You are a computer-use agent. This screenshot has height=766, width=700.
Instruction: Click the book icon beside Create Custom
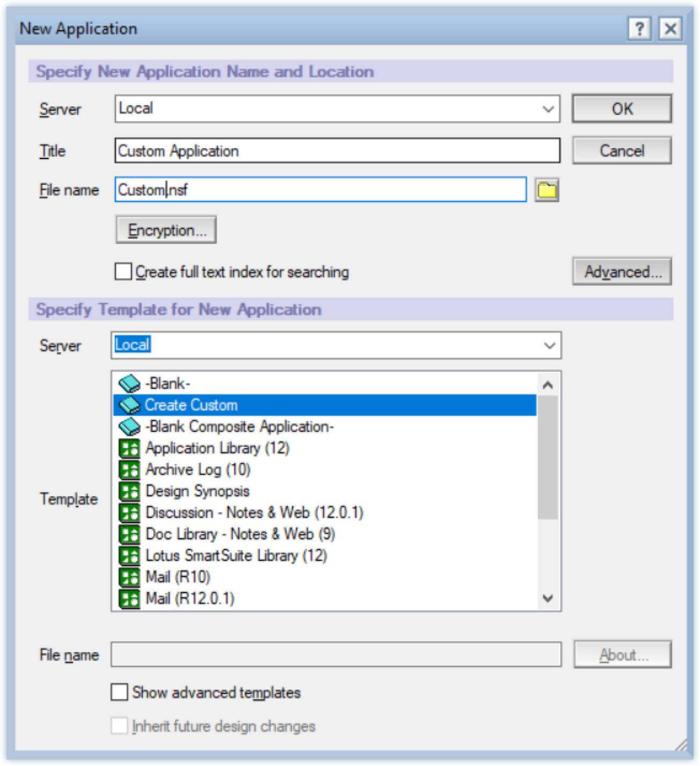point(129,405)
